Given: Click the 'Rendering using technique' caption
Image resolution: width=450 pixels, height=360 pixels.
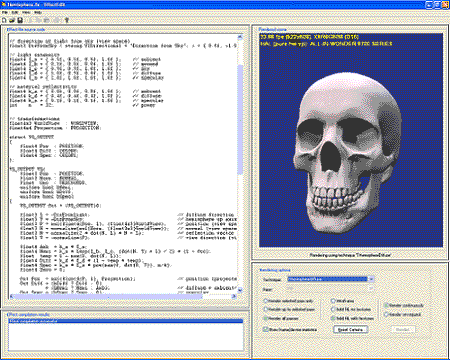Looking at the screenshot, I should click(x=350, y=255).
